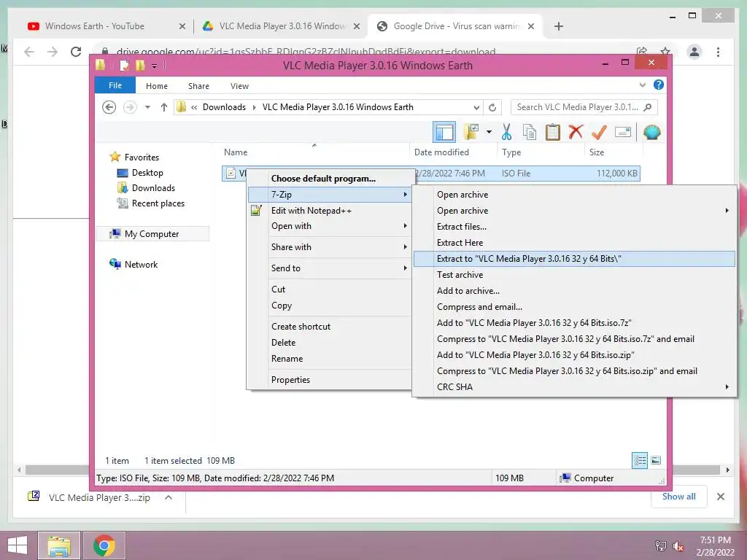
Task: Select Desktop in Favorites
Action: point(140,172)
